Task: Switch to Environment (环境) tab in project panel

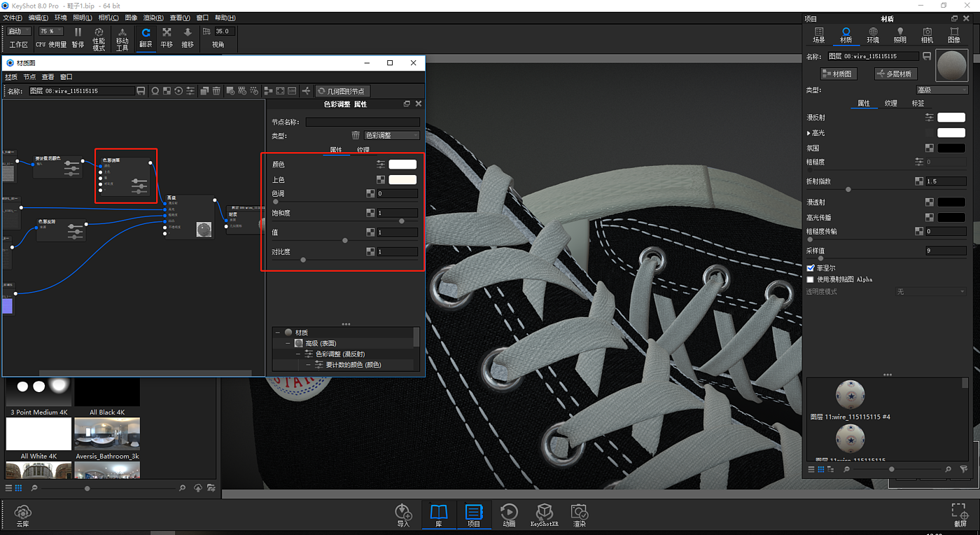Action: point(873,36)
